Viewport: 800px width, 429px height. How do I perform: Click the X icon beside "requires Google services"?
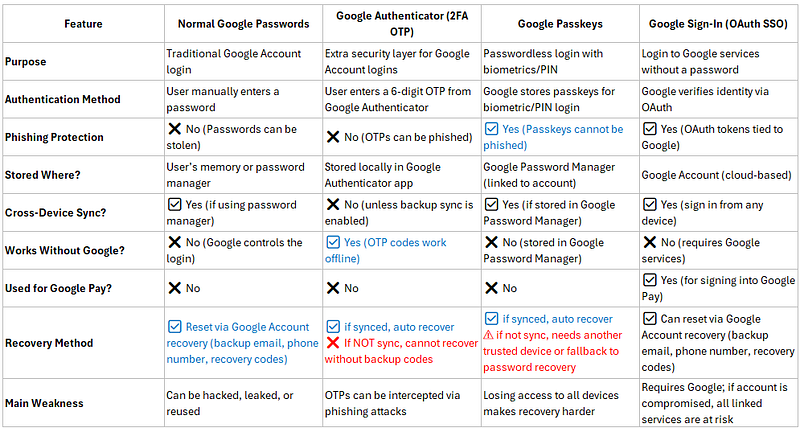click(x=649, y=242)
